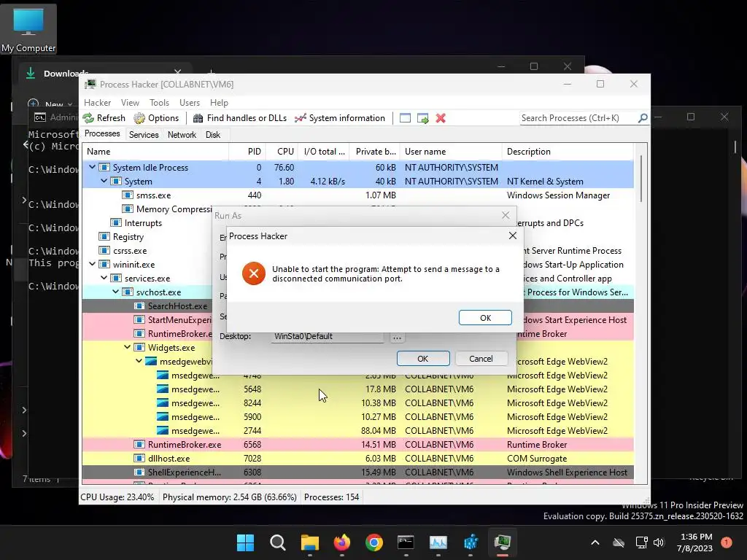Click the Edge icon of PID 2744 row
The image size is (747, 560).
point(163,430)
